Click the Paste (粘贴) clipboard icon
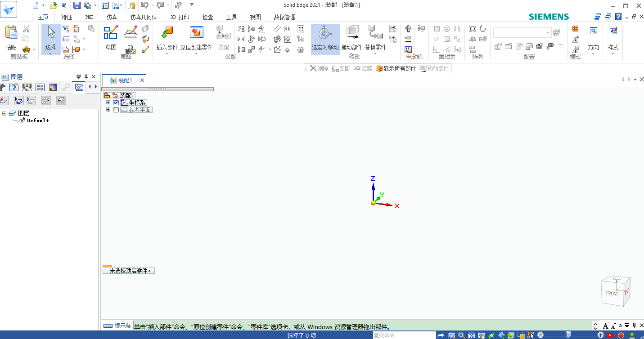Image resolution: width=644 pixels, height=339 pixels. [x=11, y=33]
